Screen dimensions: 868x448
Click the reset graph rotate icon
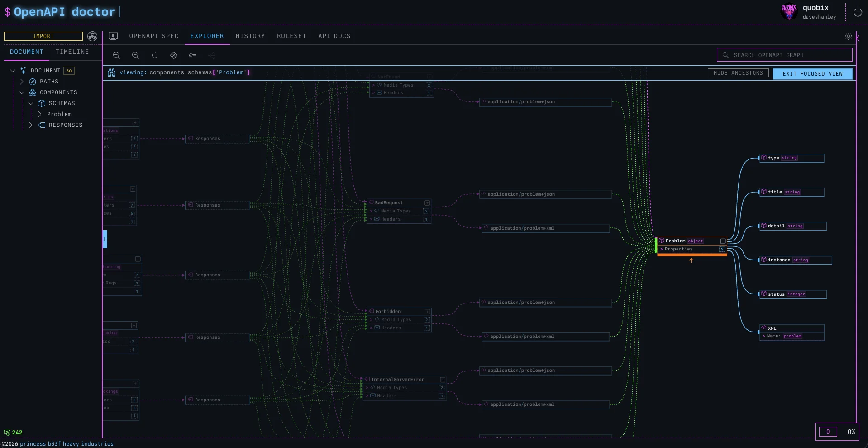(x=155, y=55)
